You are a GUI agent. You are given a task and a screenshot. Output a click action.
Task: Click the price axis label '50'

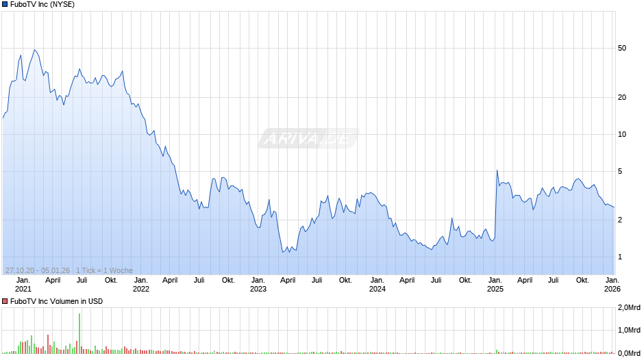pyautogui.click(x=622, y=49)
